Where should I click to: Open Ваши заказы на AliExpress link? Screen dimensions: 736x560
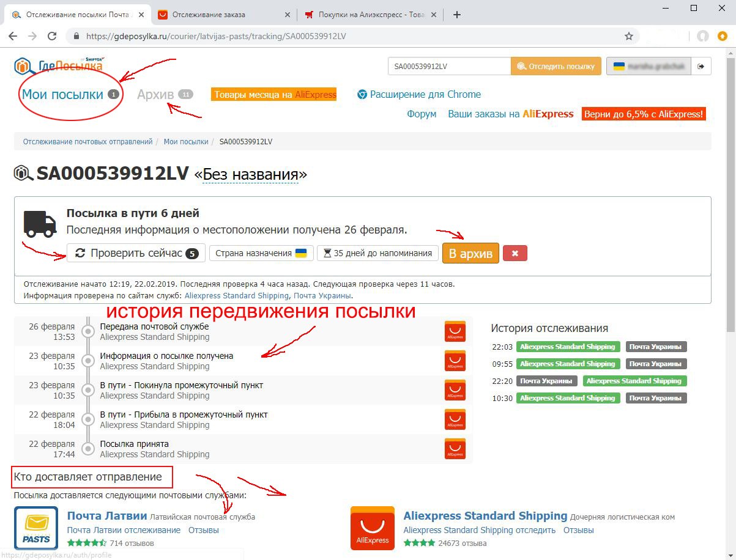(x=511, y=114)
